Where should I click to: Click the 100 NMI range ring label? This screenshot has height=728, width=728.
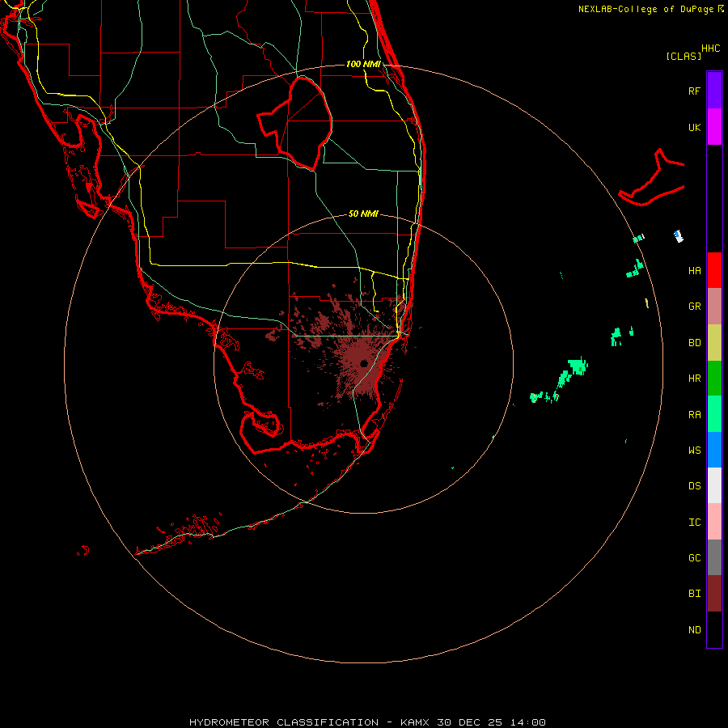pyautogui.click(x=363, y=64)
